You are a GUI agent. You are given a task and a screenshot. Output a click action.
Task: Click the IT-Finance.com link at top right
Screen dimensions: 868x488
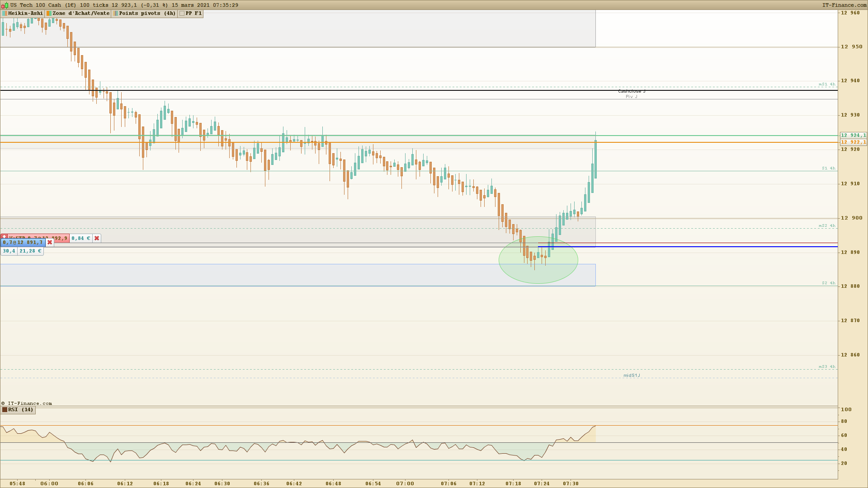click(844, 5)
